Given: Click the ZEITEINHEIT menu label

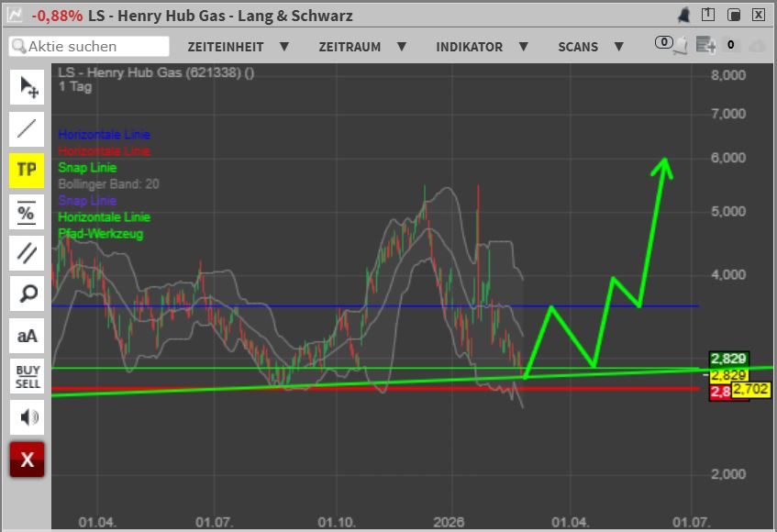Looking at the screenshot, I should [x=226, y=47].
